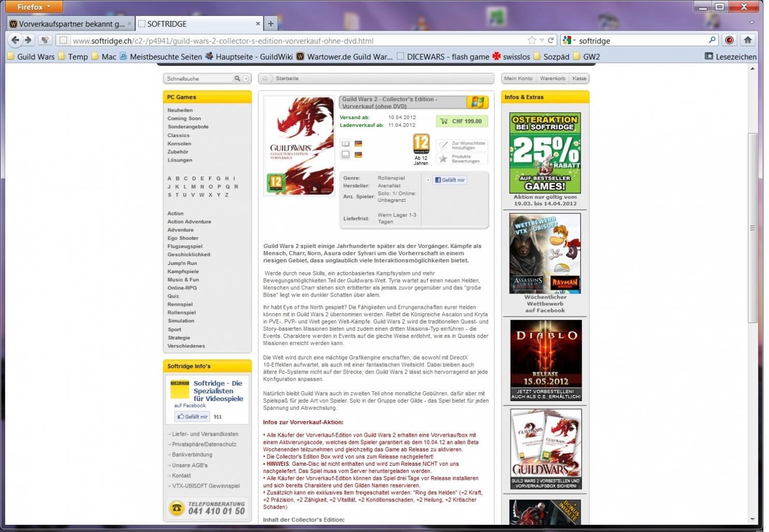Open the Wartower.de Guild War bookmark
The height and width of the screenshot is (532, 769).
click(x=344, y=56)
